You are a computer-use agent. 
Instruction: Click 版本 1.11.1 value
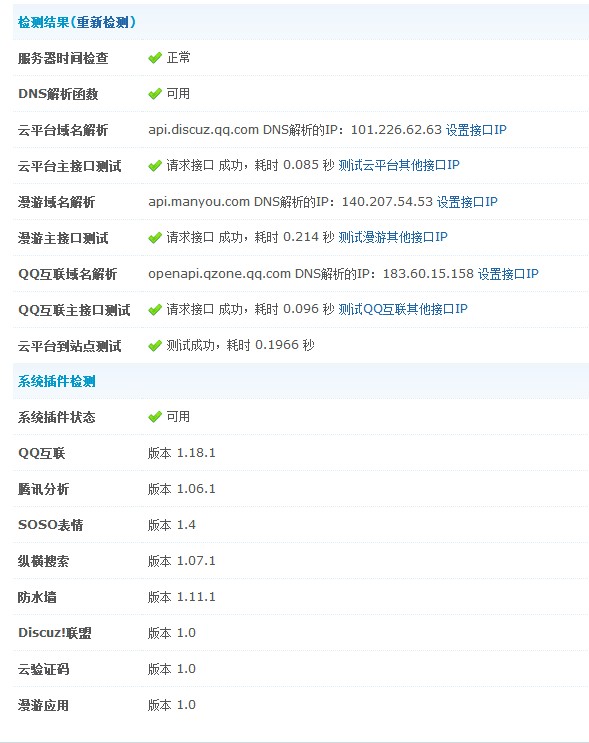click(181, 597)
